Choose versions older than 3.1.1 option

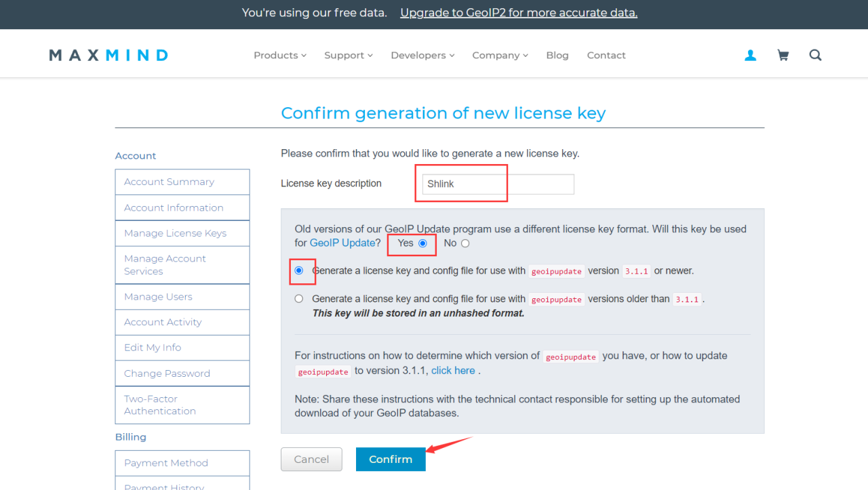point(299,299)
